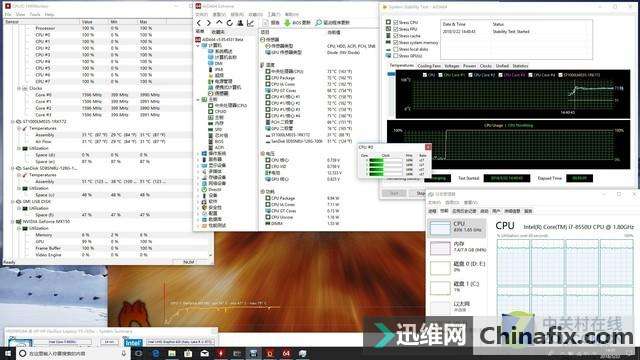
Task: Collapse the NVIDIA GeForce MX150 node
Action: pos(13,222)
